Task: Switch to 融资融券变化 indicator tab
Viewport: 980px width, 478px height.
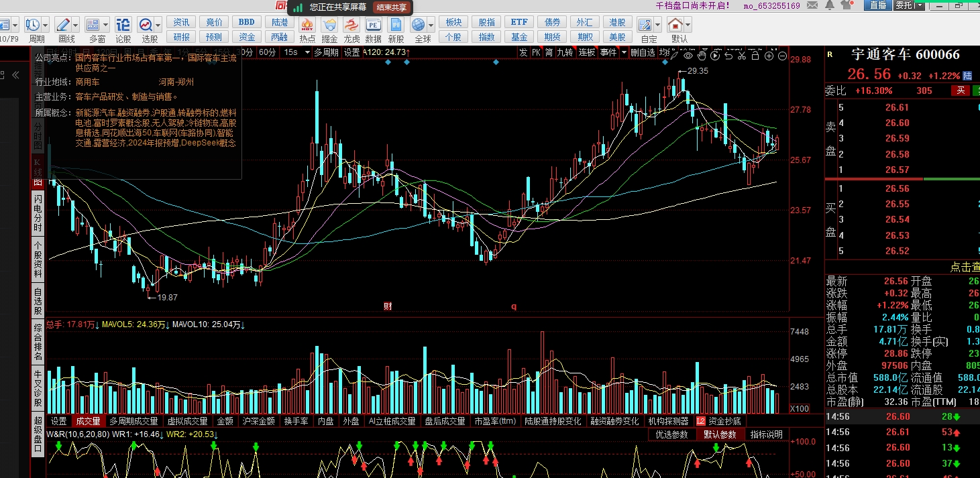Action: tap(614, 421)
